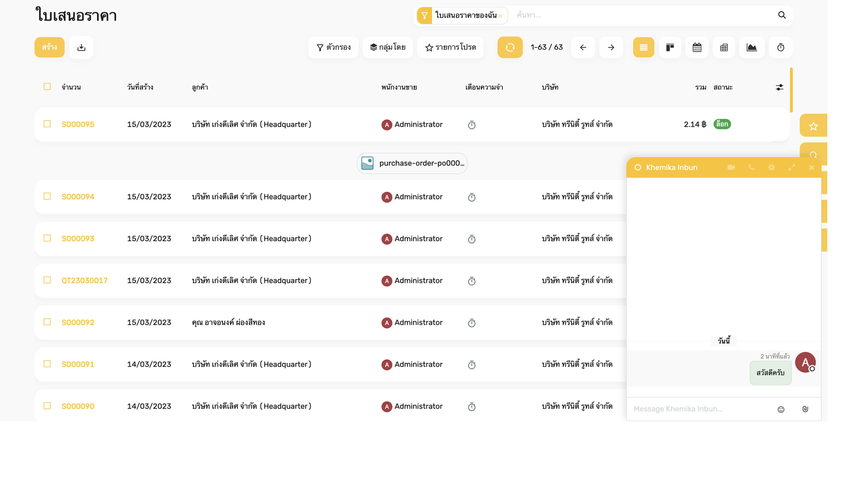Open the emoji picker in chat

point(781,409)
